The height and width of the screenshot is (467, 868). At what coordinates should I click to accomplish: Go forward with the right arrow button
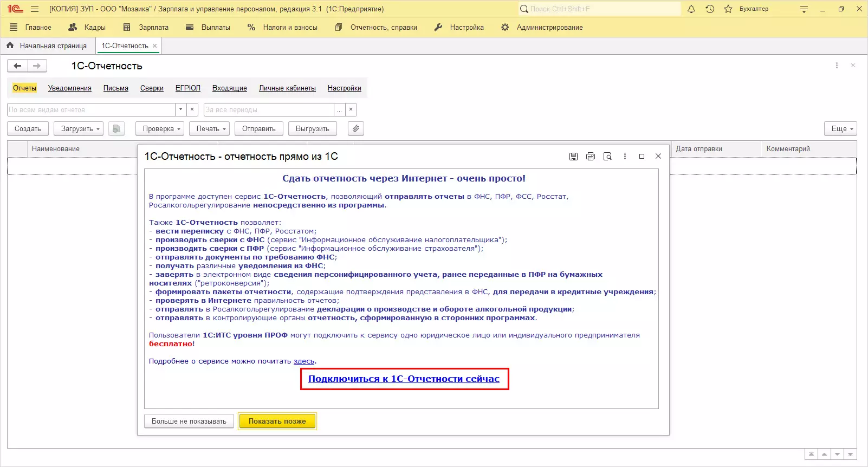point(37,66)
